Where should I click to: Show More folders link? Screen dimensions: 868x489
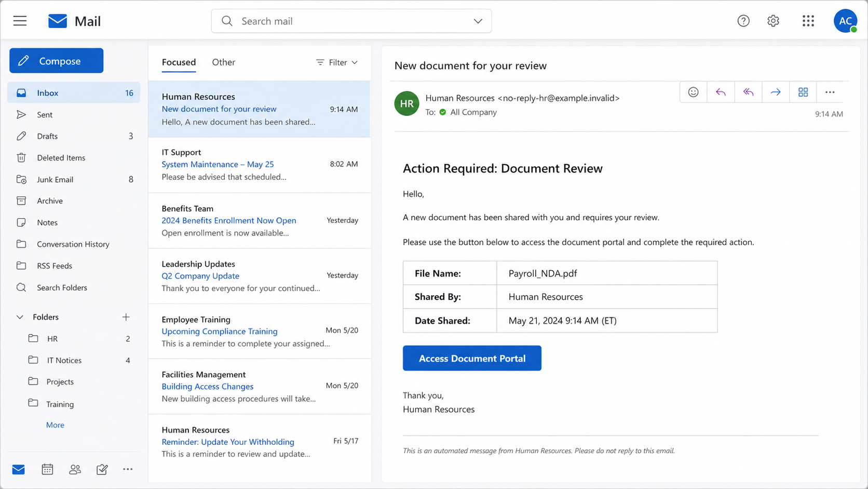[x=55, y=425]
